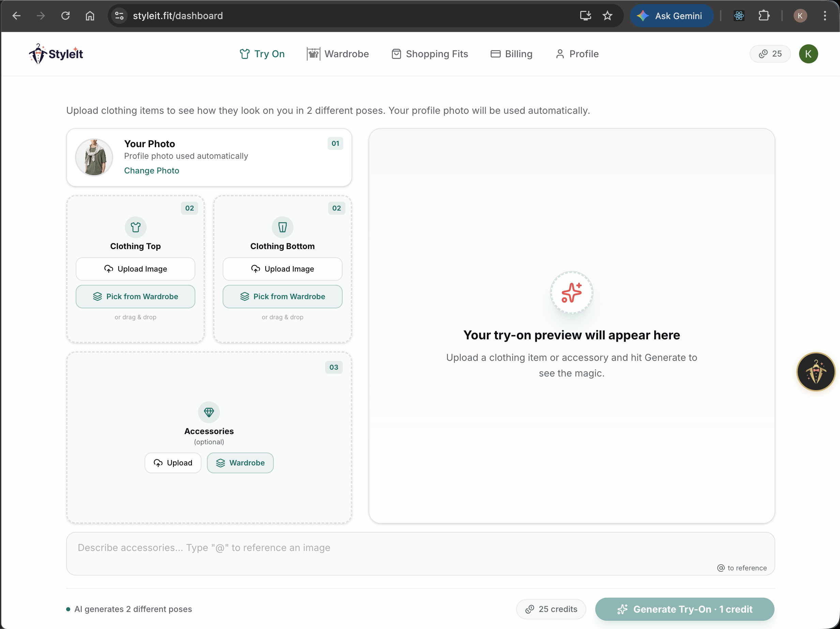The width and height of the screenshot is (840, 629).
Task: Click the forward navigation arrow
Action: click(41, 16)
